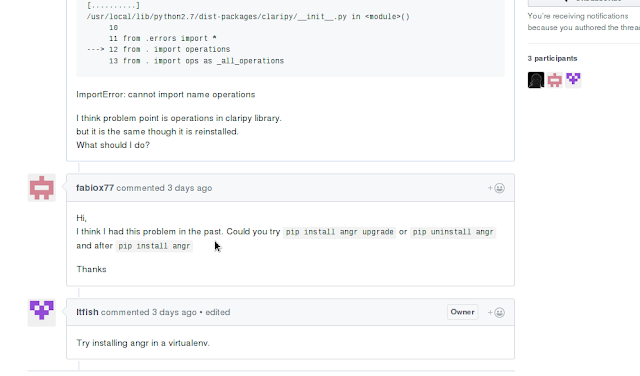Image resolution: width=640 pixels, height=376 pixels.
Task: Open ltfish's purple avatar beside the comment
Action: click(42, 312)
